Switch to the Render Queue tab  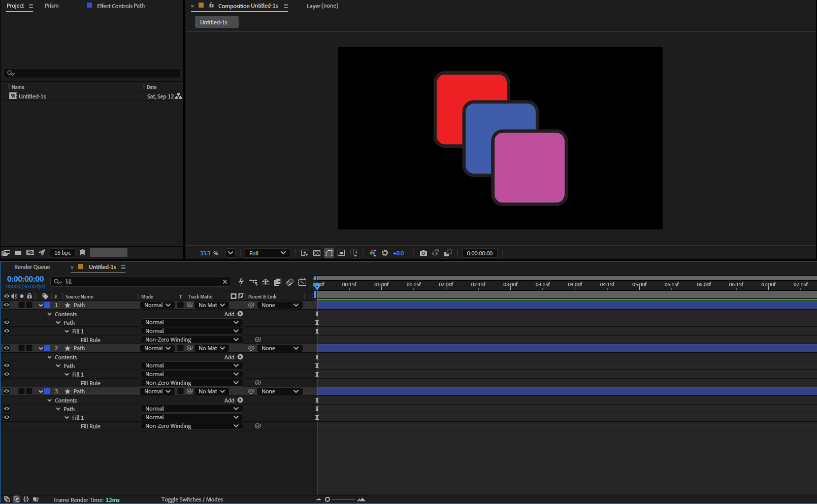(x=32, y=267)
